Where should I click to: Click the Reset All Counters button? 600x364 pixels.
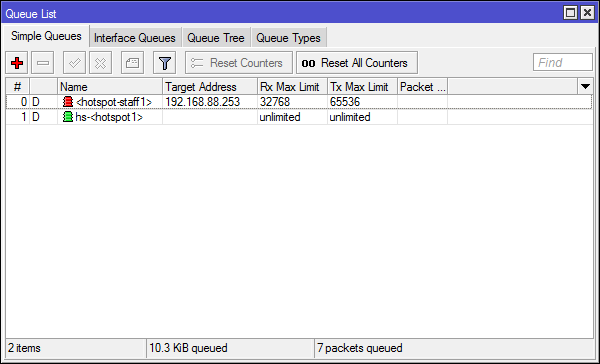point(357,63)
